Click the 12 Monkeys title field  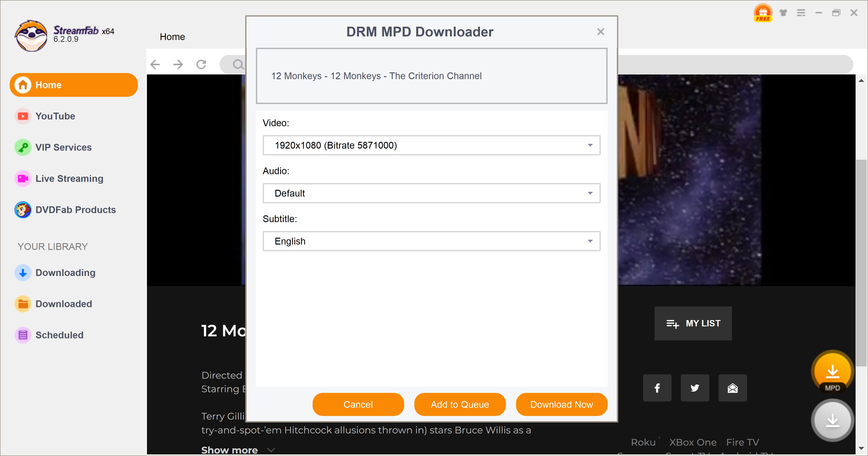[431, 76]
